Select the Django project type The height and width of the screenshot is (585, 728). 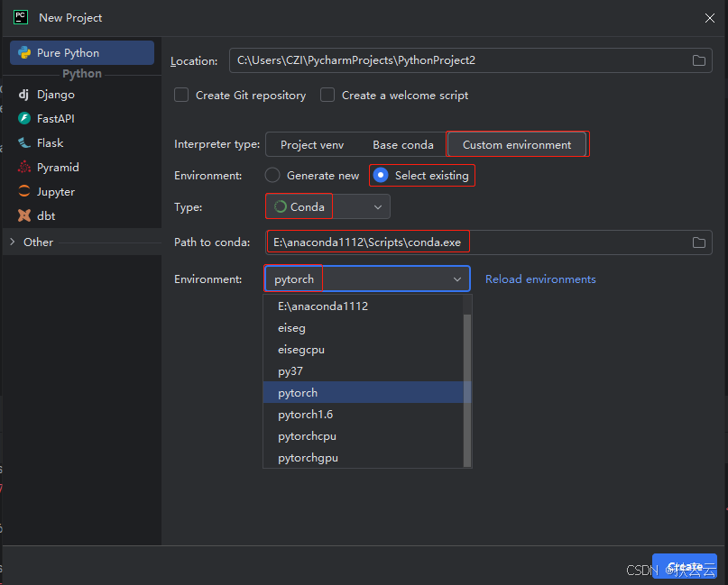coord(82,95)
